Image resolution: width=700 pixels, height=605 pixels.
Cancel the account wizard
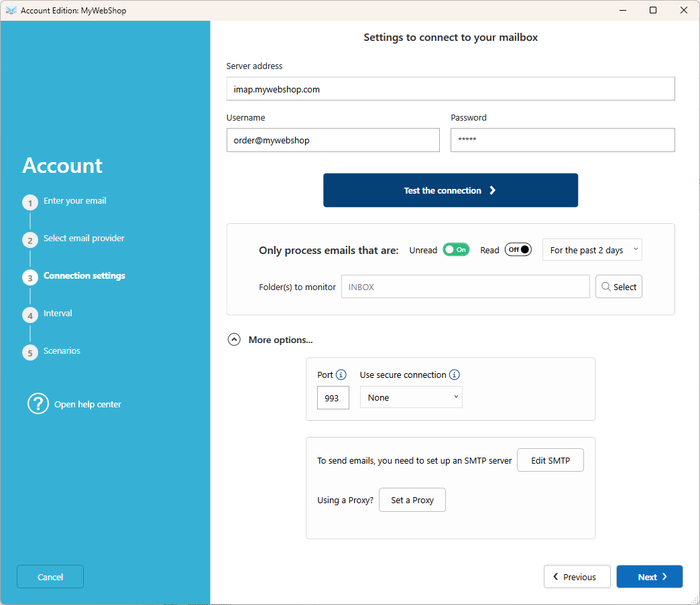[x=50, y=576]
